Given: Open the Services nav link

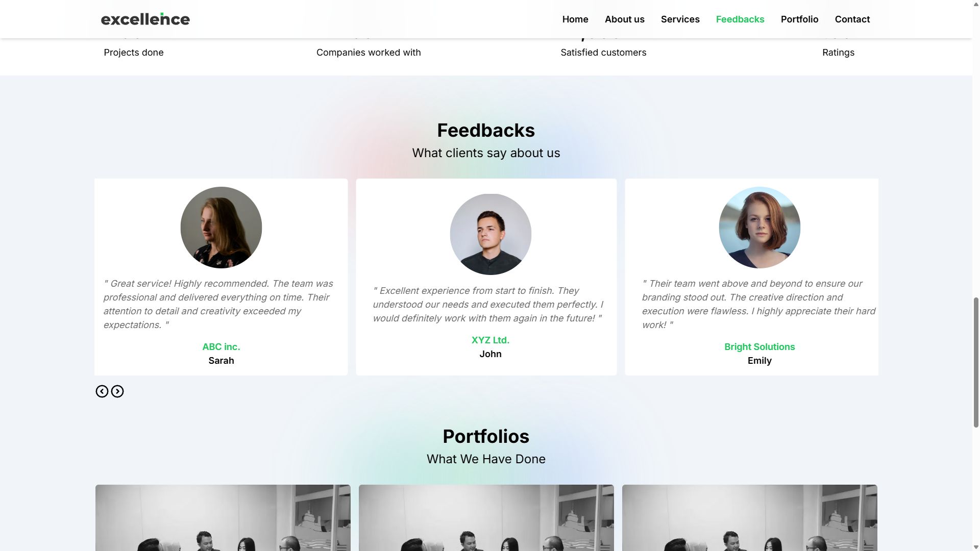Looking at the screenshot, I should [x=680, y=19].
